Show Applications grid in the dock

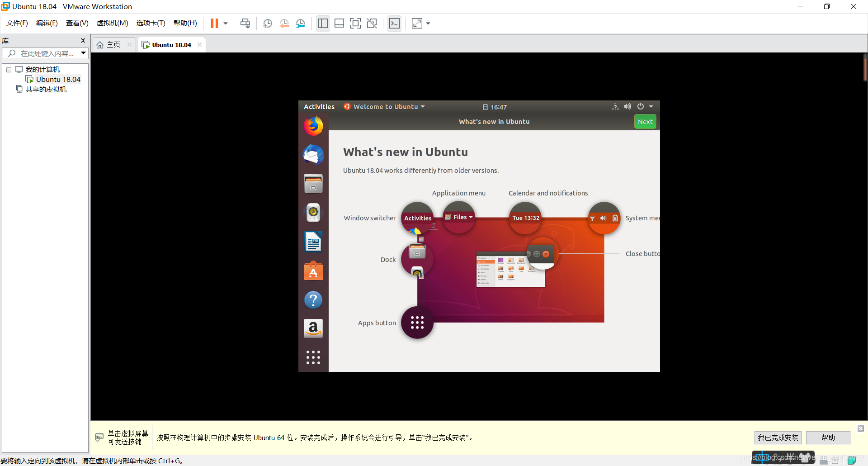click(x=313, y=357)
